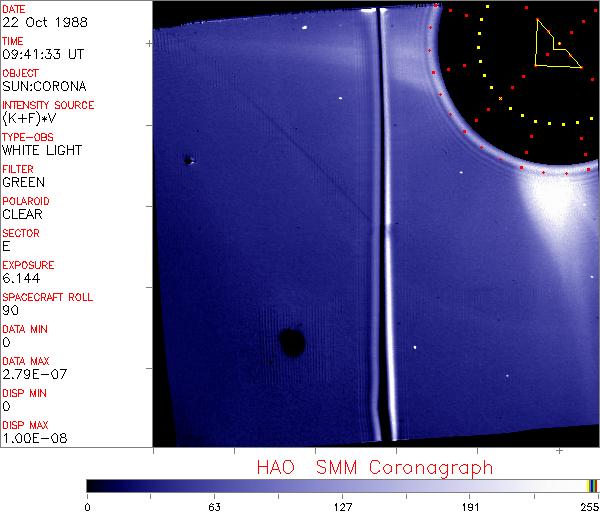The height and width of the screenshot is (512, 600).
Task: Click the WHITE LIGHT observation type
Action: (41, 150)
